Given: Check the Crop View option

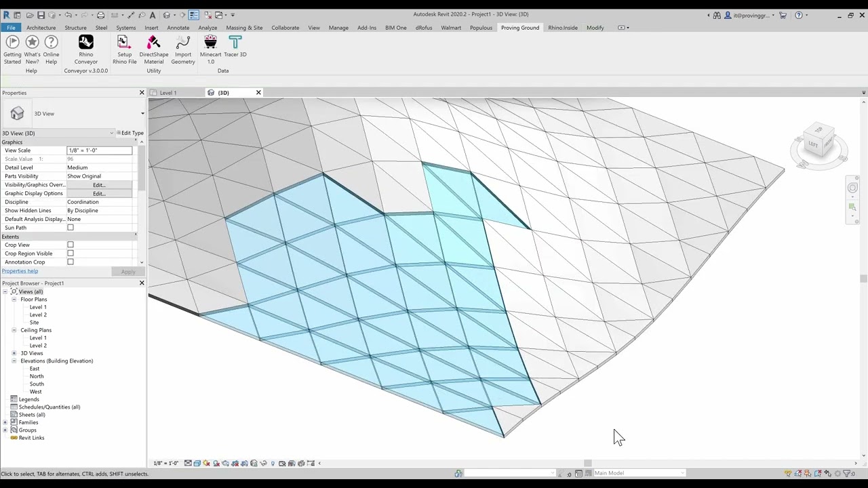Looking at the screenshot, I should (70, 244).
